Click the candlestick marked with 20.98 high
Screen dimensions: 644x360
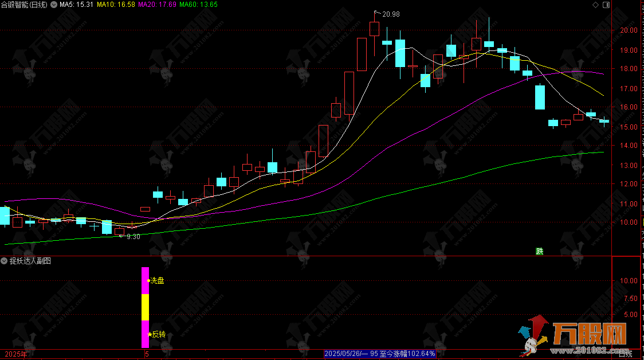click(x=374, y=29)
